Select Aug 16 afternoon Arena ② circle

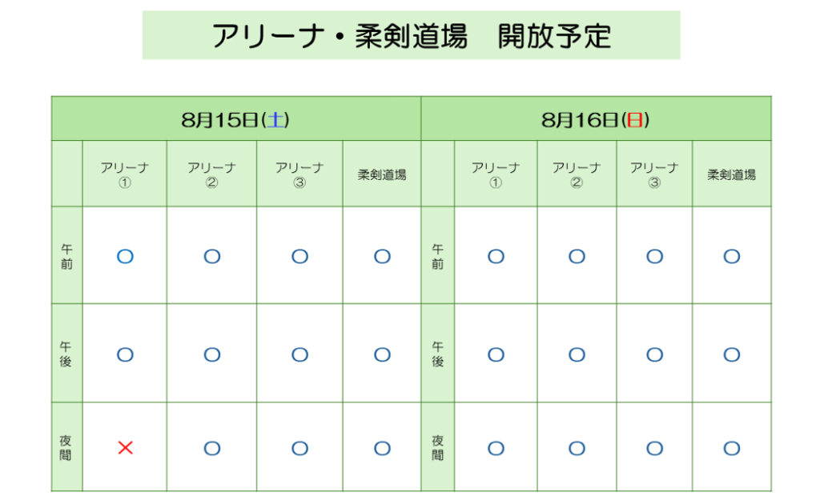click(x=577, y=354)
